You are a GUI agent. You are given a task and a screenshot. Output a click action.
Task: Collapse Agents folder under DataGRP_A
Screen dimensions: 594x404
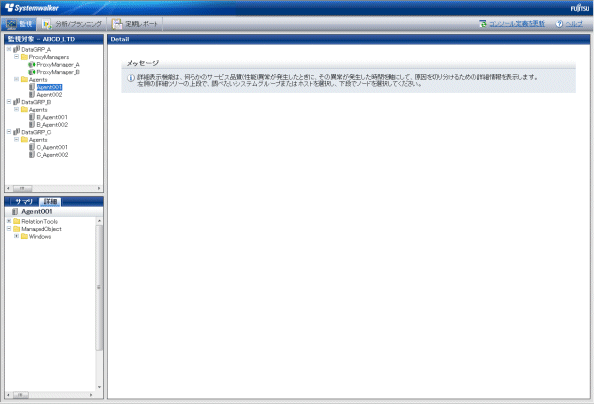click(x=16, y=79)
